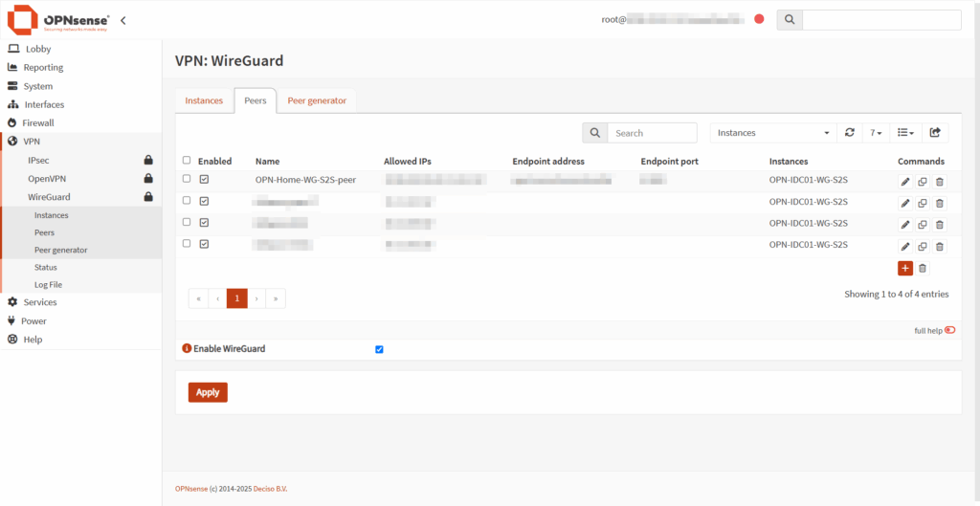The width and height of the screenshot is (980, 506).
Task: Open the Deciso B.V. link in footer
Action: tap(270, 489)
